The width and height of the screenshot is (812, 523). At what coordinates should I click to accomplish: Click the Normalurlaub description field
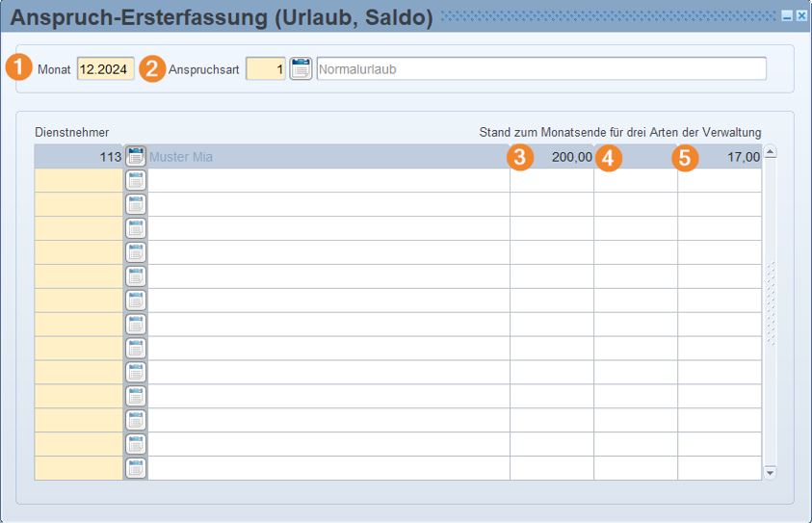coord(541,69)
